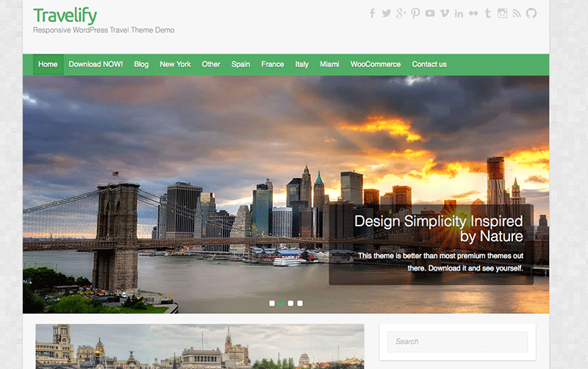Select the Spain menu item
Image resolution: width=588 pixels, height=369 pixels.
(240, 65)
